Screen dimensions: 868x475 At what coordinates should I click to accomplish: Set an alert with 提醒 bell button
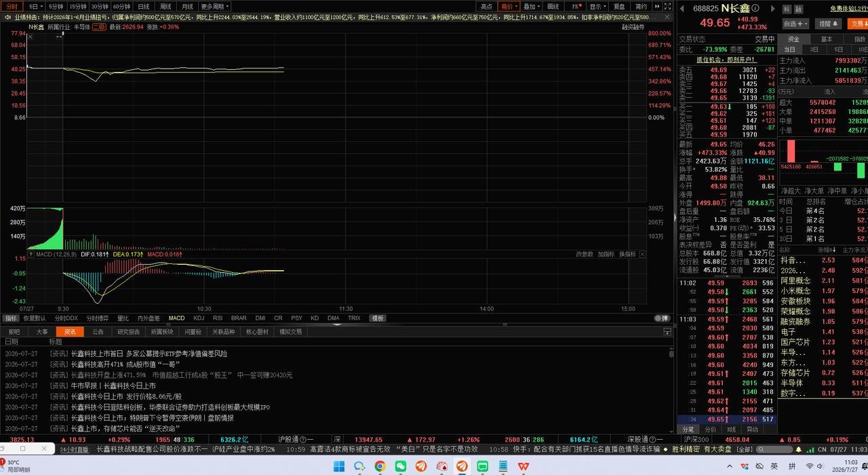point(828,23)
